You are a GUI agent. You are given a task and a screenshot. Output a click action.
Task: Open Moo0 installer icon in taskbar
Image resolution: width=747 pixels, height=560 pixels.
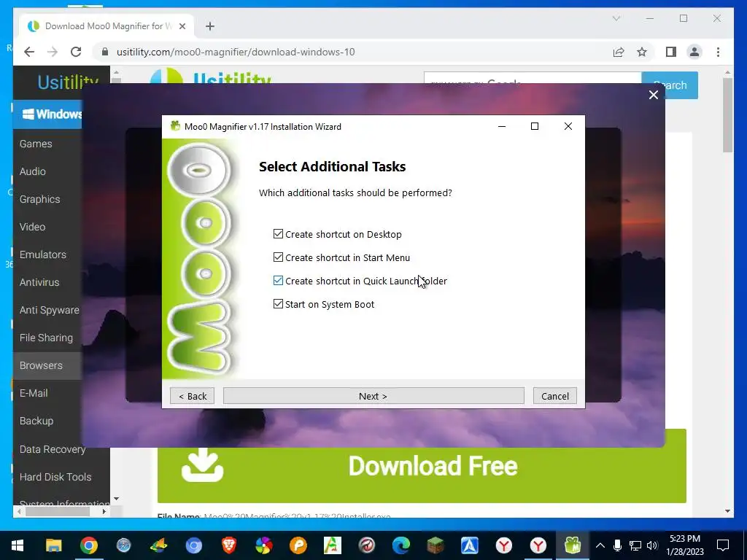[573, 545]
